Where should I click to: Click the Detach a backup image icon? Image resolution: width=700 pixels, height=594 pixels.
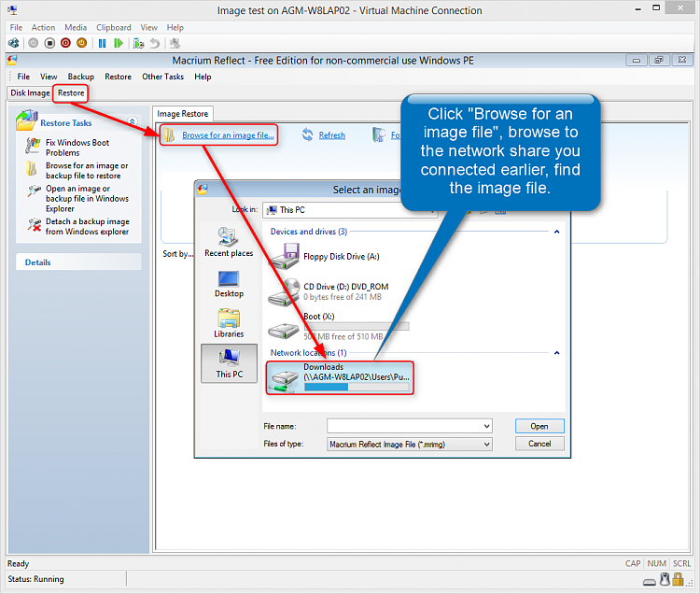(34, 225)
